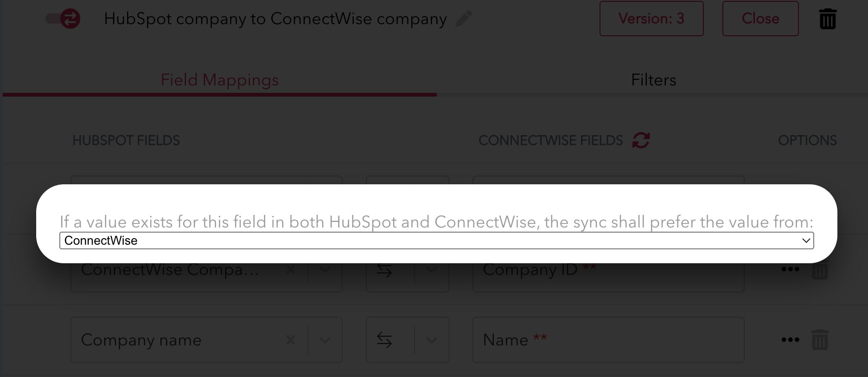868x377 pixels.
Task: Open the preferred value source dropdown
Action: [436, 240]
